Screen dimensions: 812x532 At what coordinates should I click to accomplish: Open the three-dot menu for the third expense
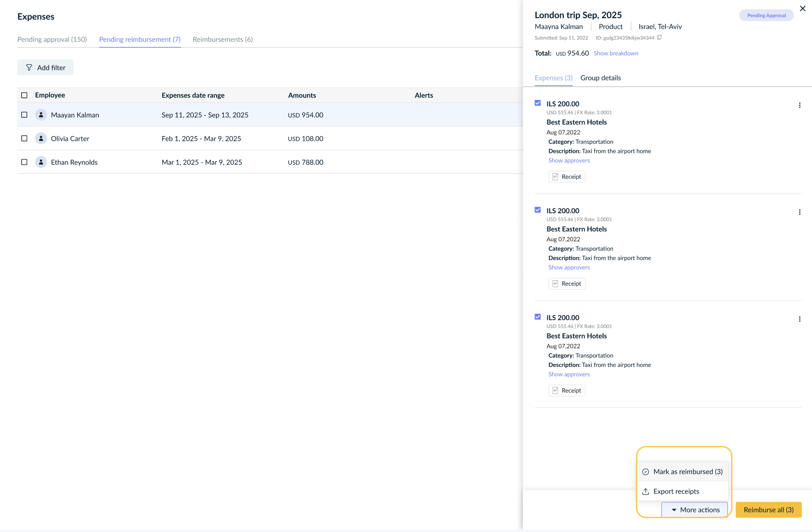[x=800, y=319]
